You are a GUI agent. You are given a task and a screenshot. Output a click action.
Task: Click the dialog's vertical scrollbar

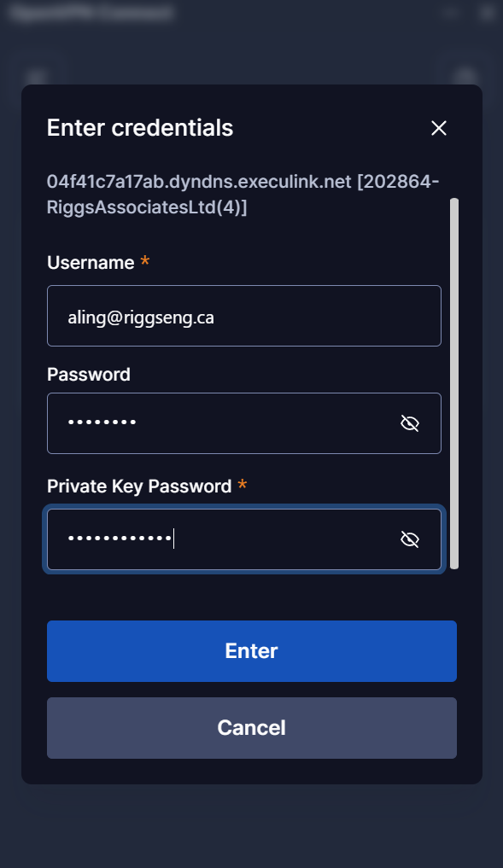[454, 383]
